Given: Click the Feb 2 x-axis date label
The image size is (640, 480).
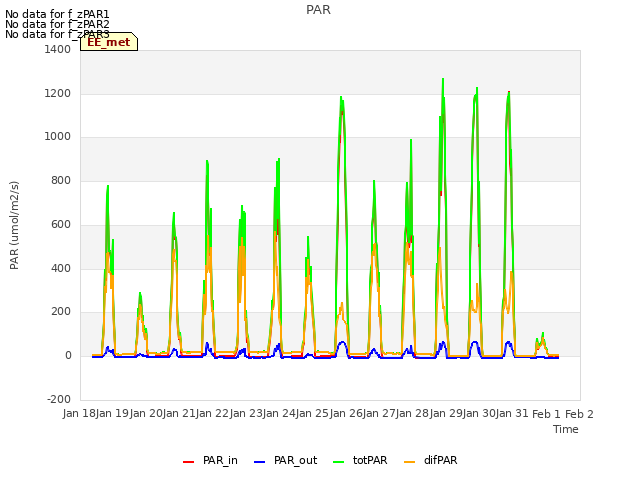Looking at the screenshot, I should pyautogui.click(x=579, y=414).
